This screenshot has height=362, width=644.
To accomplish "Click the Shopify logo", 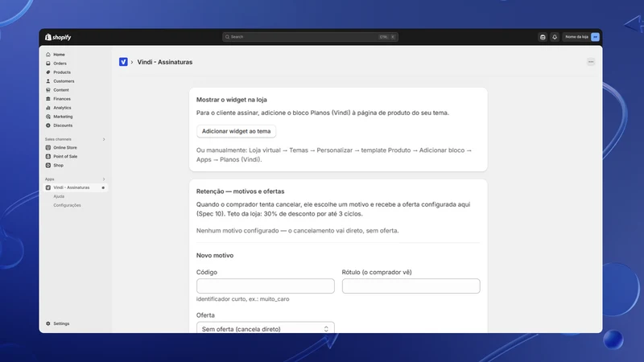I will (x=58, y=37).
